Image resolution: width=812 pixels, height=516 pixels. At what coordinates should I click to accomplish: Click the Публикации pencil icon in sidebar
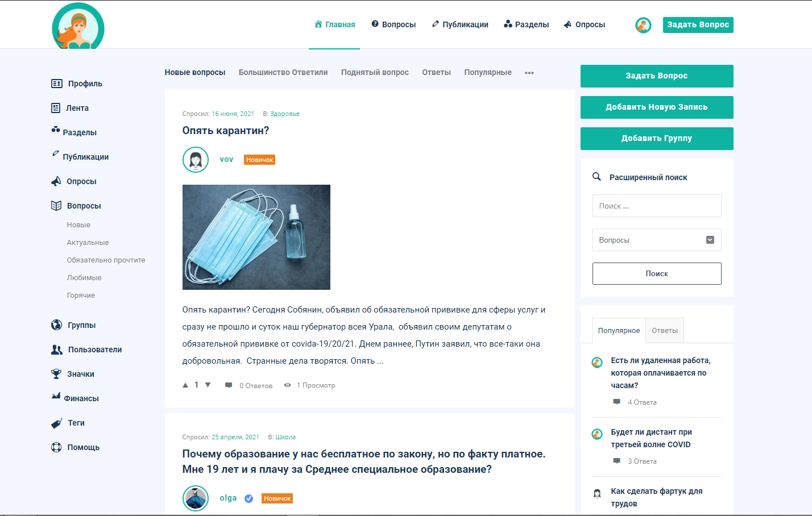coord(55,153)
